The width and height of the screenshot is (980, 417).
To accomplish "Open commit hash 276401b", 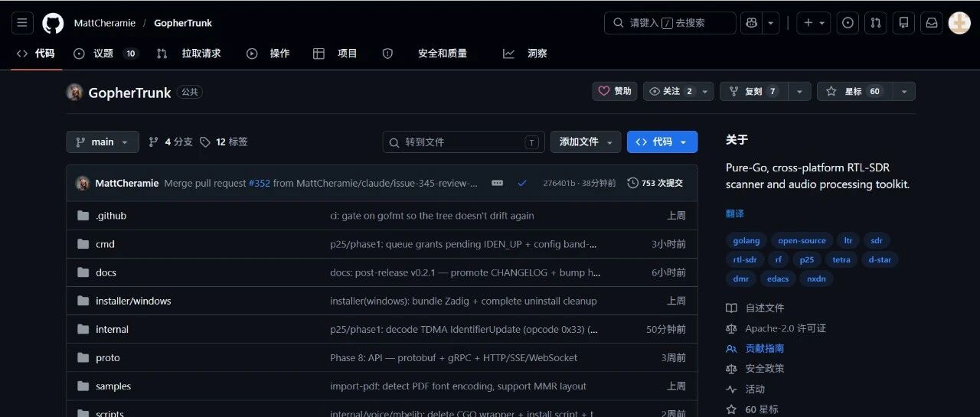I will (x=559, y=183).
